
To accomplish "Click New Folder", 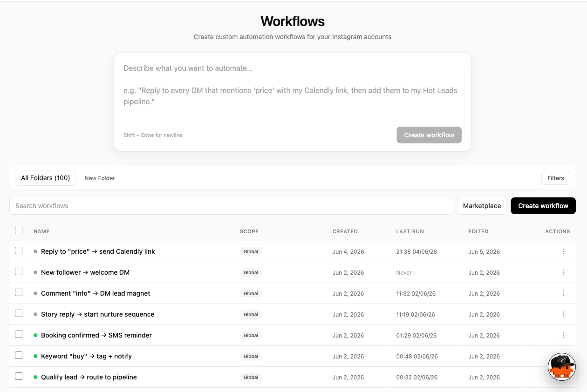I will [x=100, y=178].
